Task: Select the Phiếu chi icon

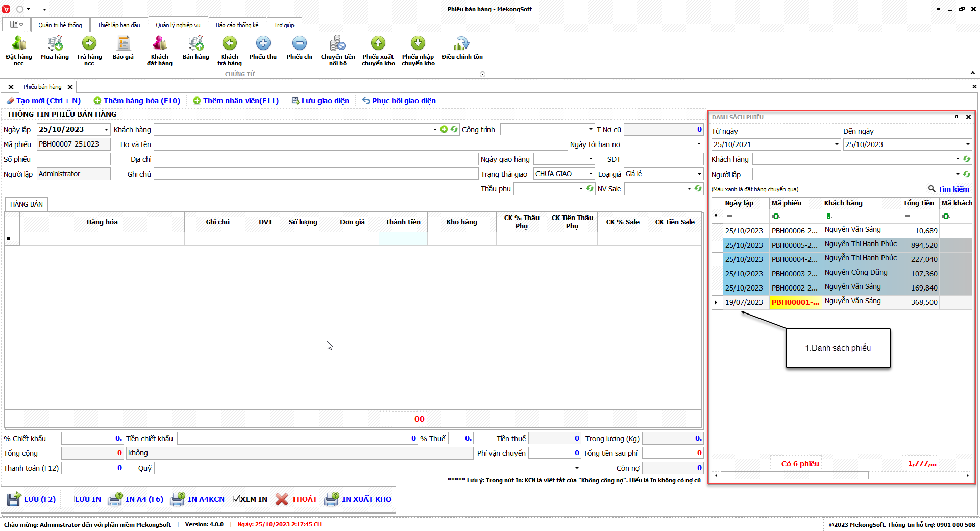Action: [300, 44]
